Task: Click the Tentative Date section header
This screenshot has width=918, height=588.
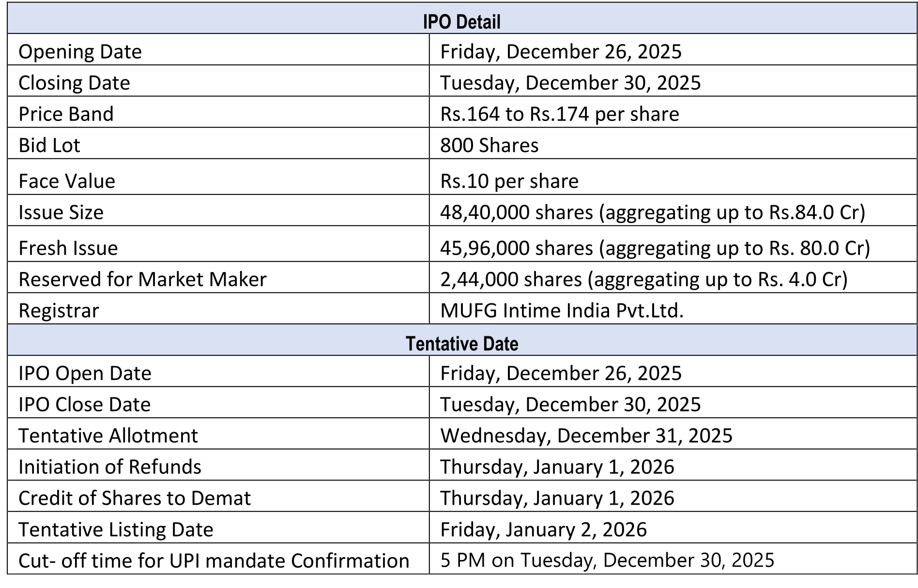Action: [x=461, y=344]
